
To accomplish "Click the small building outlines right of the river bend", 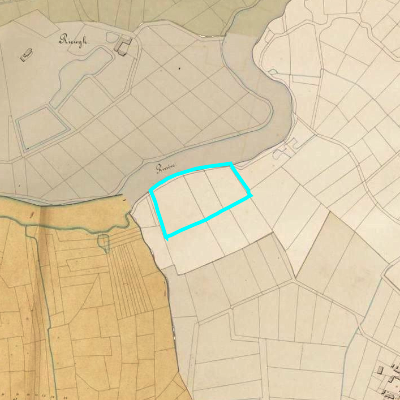I will [x=287, y=149].
